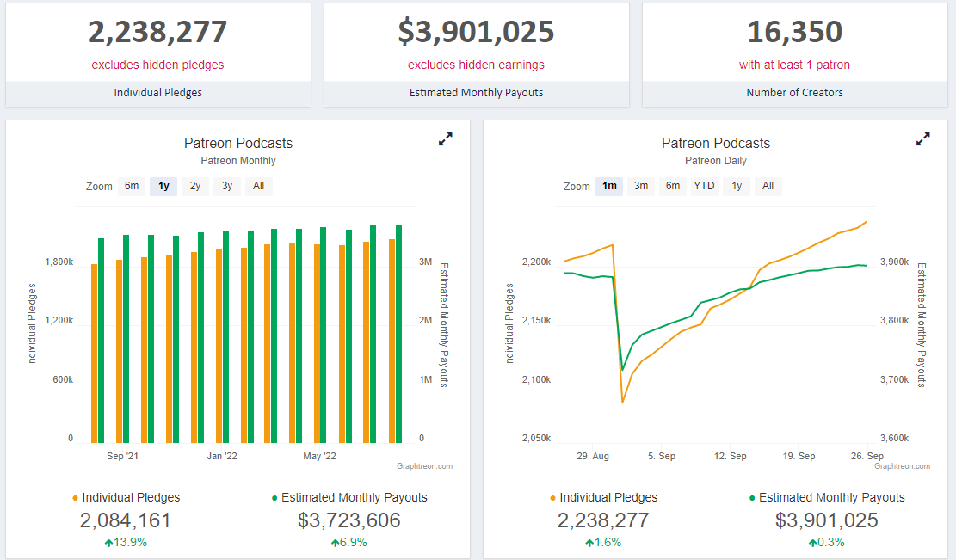Screen dimensions: 956x560
Task: Select the green Estimated Monthly Payouts legend dot on monthly chart
Action: [x=276, y=497]
